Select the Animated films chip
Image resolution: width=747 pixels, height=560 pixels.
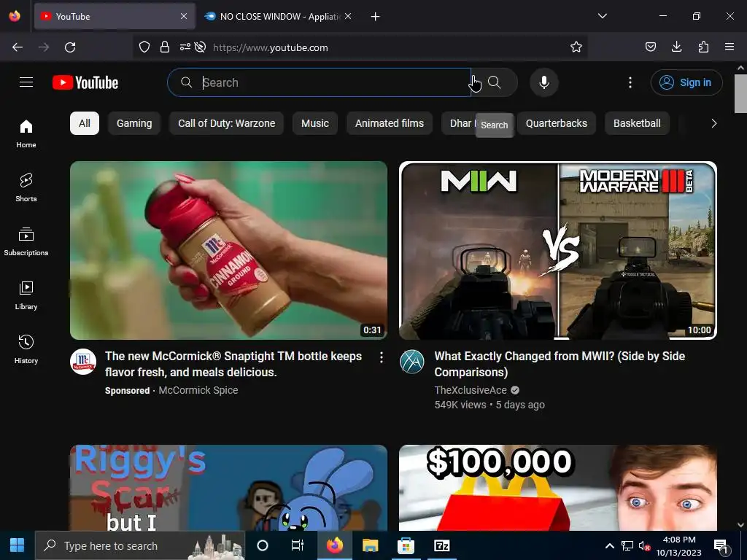point(390,123)
